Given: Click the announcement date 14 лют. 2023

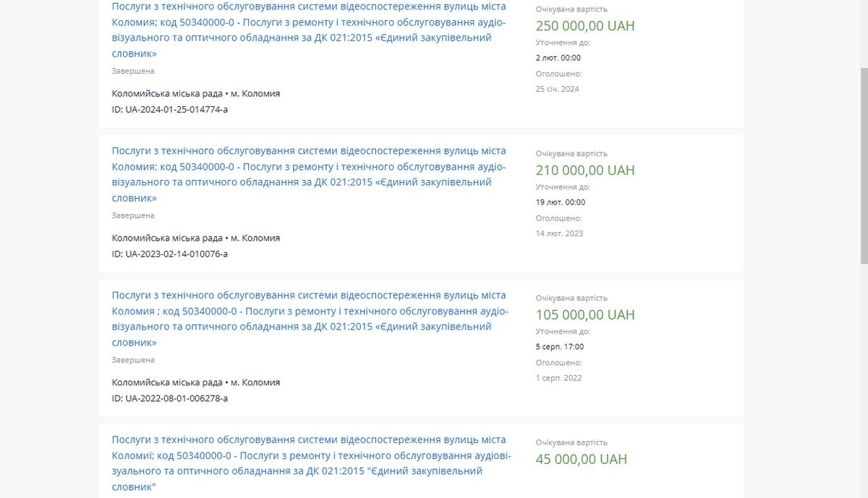Looking at the screenshot, I should click(x=559, y=233).
